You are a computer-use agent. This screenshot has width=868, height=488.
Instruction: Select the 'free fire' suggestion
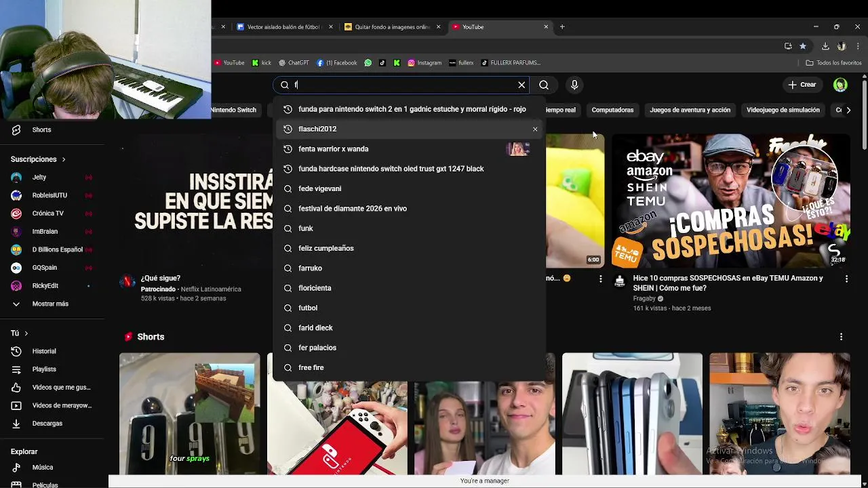[x=410, y=367]
